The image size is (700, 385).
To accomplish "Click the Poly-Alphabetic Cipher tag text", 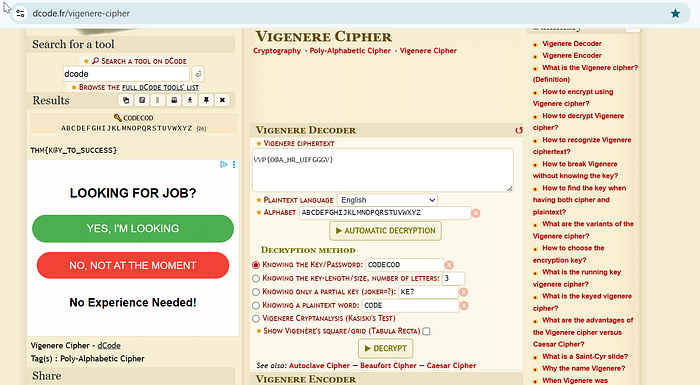I will pos(102,359).
